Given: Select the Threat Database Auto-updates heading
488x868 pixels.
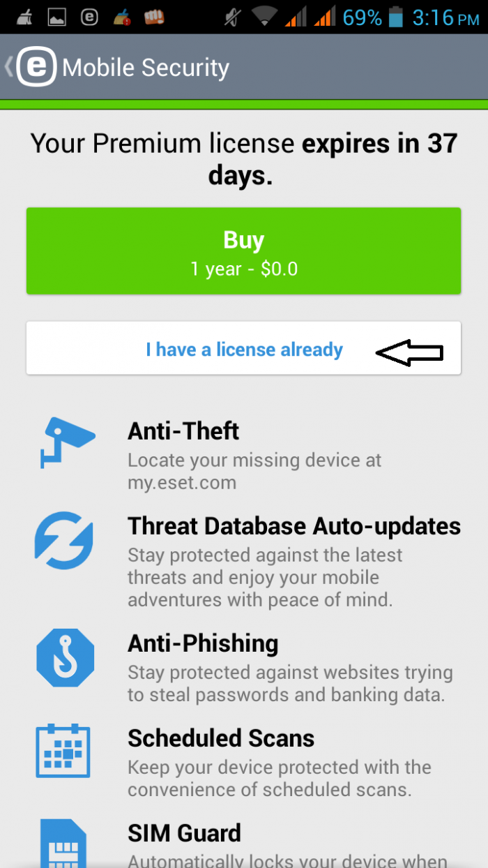Looking at the screenshot, I should coord(293,525).
